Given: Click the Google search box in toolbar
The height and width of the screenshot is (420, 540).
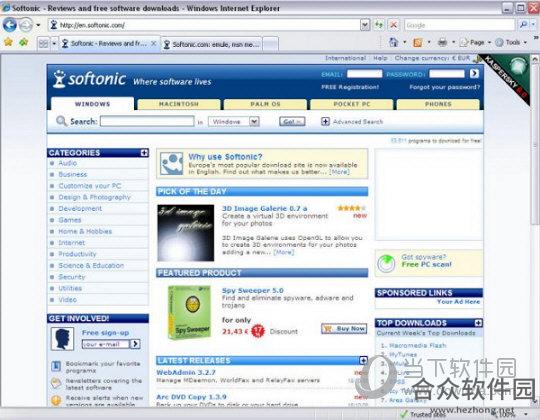Looking at the screenshot, I should tap(459, 25).
